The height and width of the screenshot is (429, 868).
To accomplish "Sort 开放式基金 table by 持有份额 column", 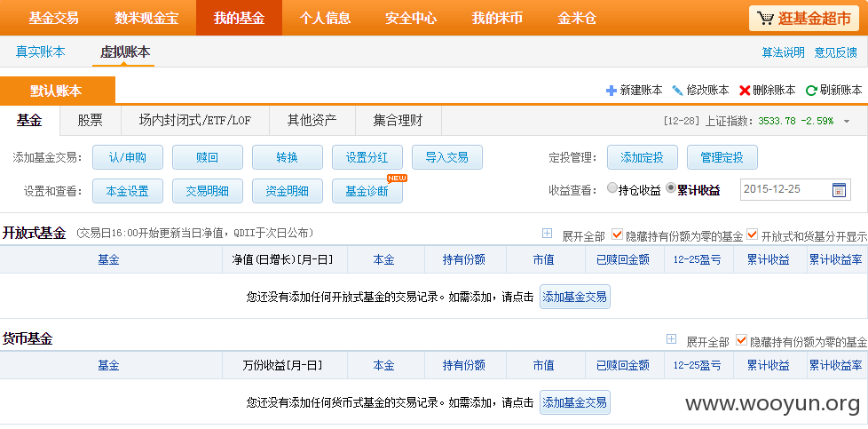I will 464,259.
